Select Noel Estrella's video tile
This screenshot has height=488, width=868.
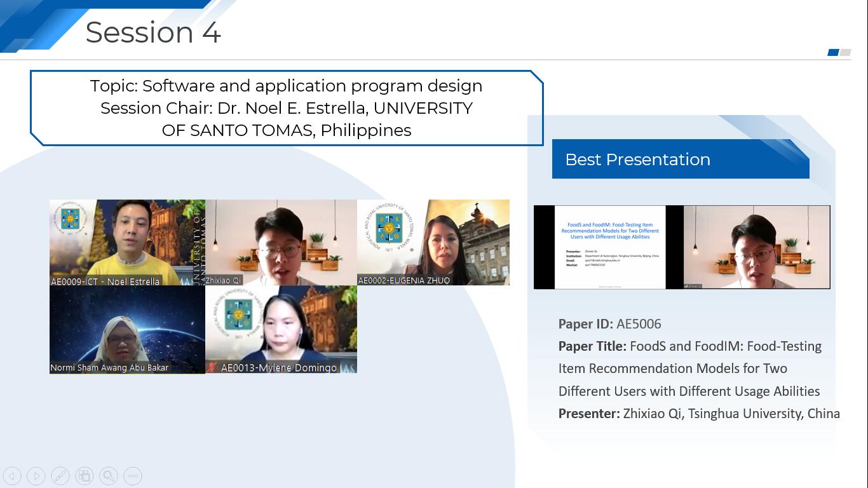[127, 243]
